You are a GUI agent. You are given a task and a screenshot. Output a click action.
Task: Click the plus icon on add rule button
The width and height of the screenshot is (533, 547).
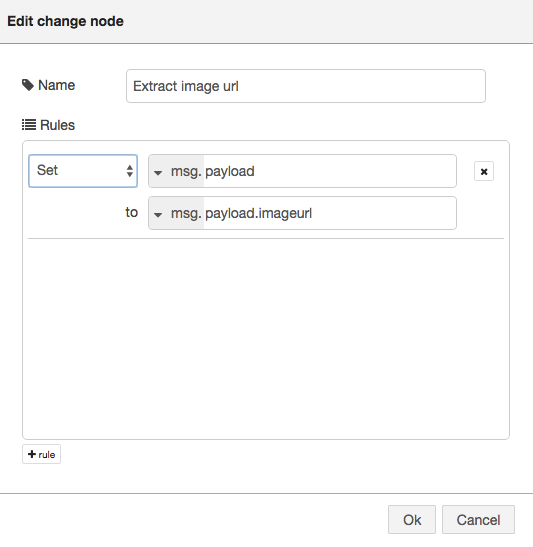click(32, 454)
